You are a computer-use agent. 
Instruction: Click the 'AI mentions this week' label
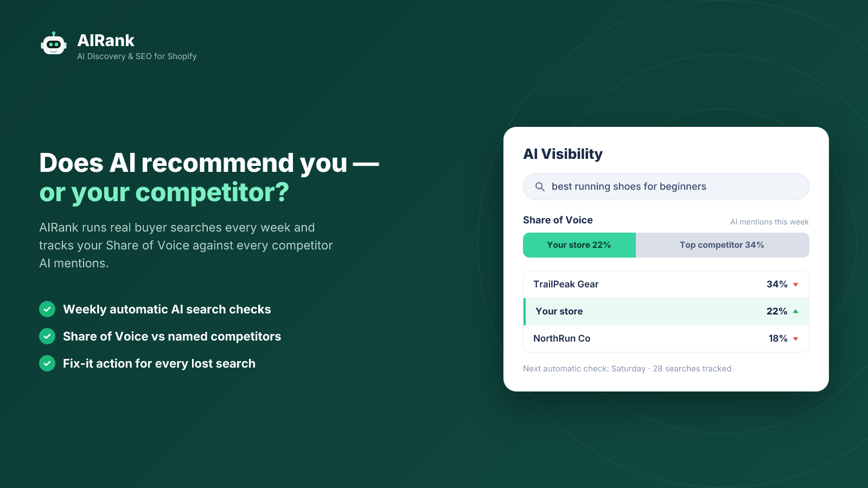pos(769,222)
